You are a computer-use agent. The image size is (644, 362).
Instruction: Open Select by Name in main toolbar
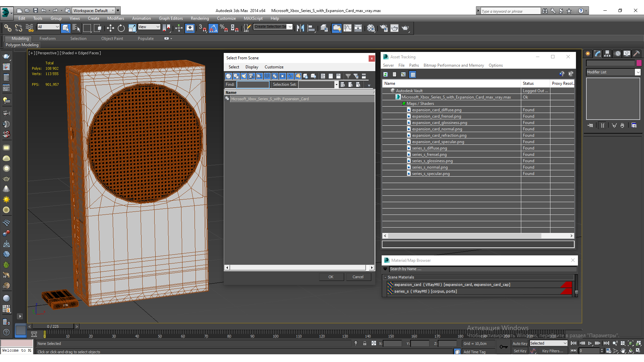click(76, 28)
